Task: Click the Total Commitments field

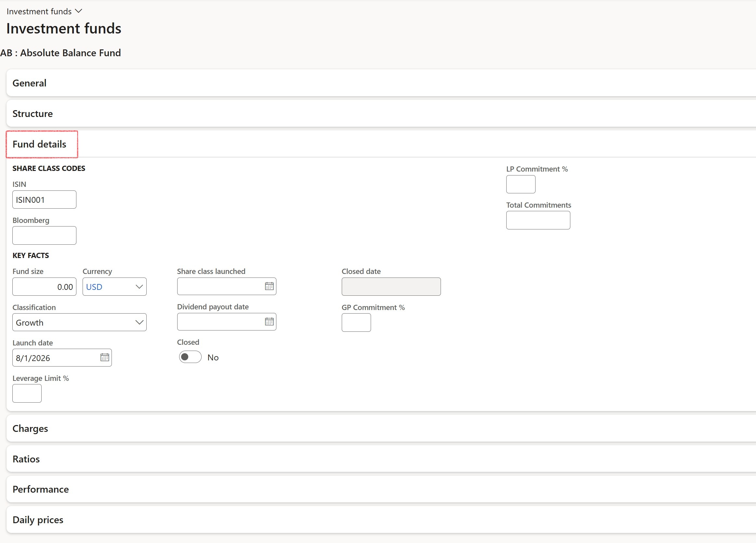Action: tap(538, 220)
